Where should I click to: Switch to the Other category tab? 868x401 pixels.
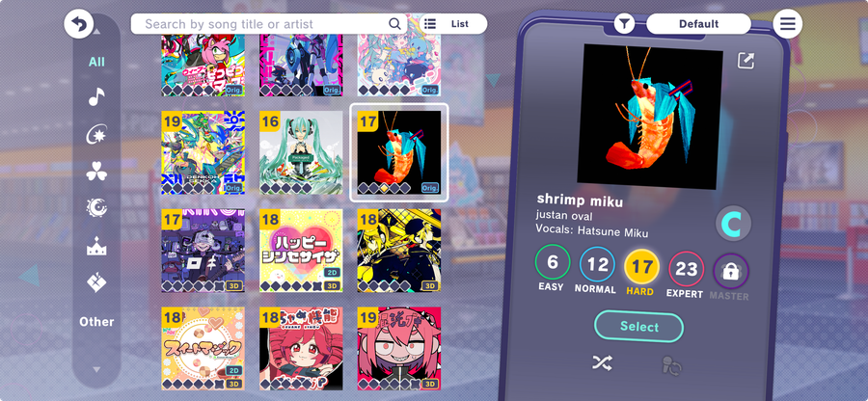(x=96, y=321)
